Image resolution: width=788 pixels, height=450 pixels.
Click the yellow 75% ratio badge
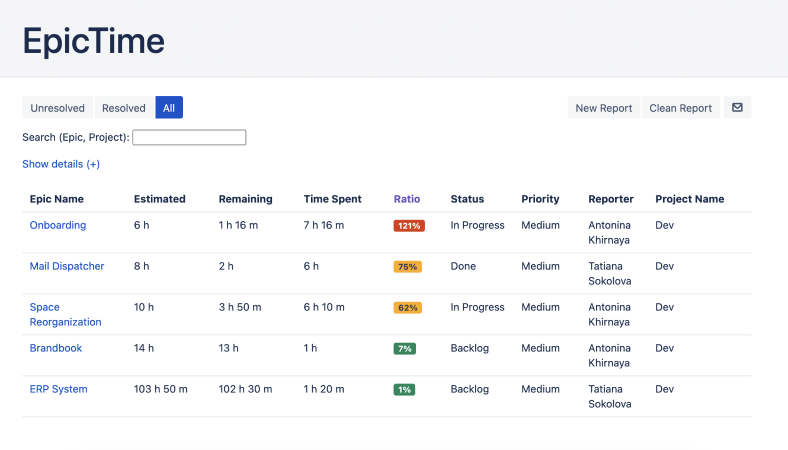(408, 266)
